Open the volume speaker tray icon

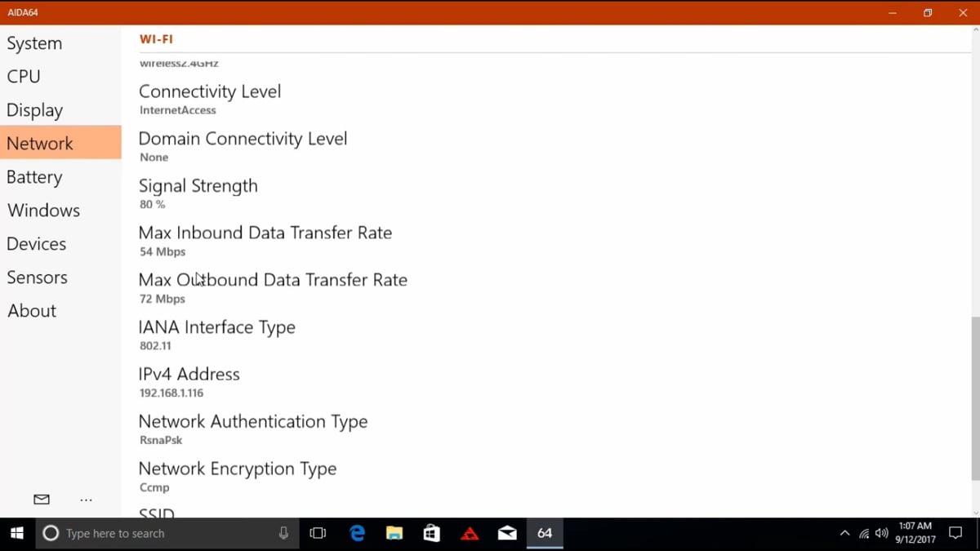tap(881, 533)
